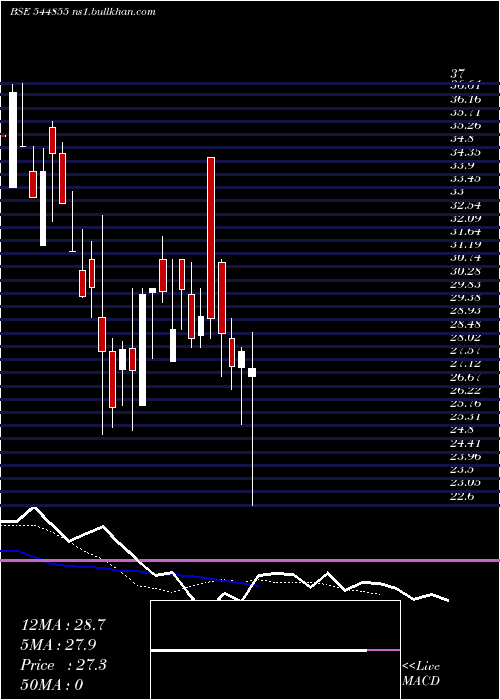The image size is (500, 700).
Task: Click the first large white candlestick
Action: pyautogui.click(x=13, y=140)
